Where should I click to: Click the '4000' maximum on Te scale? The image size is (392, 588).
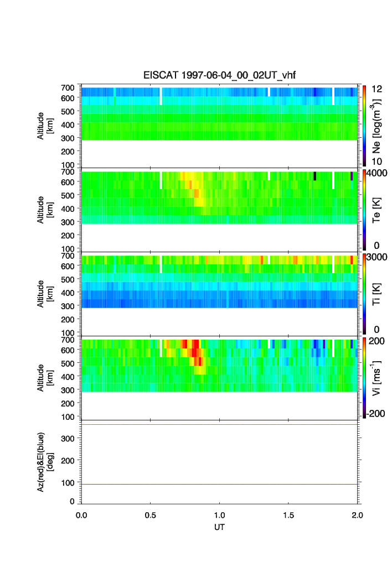click(377, 173)
